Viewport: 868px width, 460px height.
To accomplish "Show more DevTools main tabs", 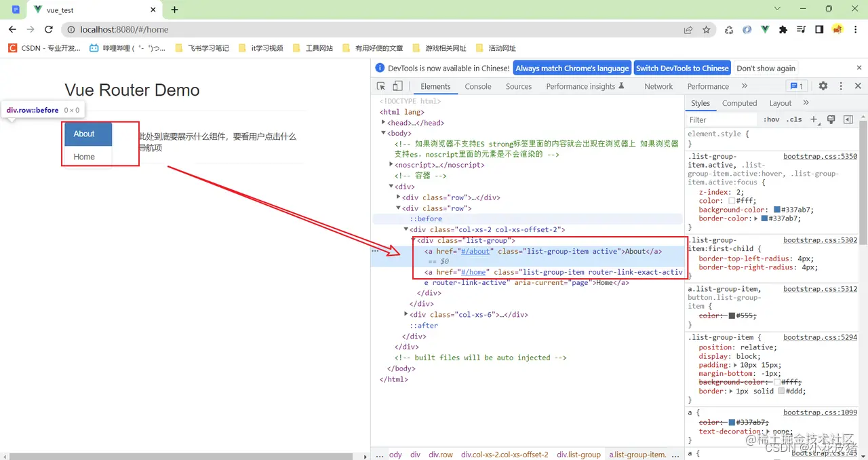I will pyautogui.click(x=745, y=86).
